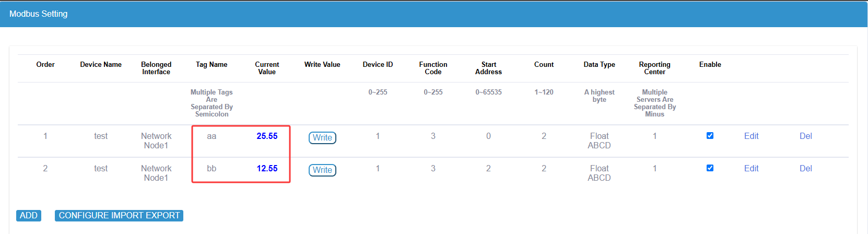Edit the row with tag bb

click(751, 168)
